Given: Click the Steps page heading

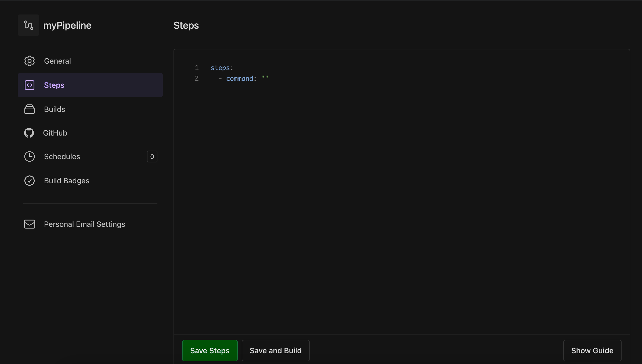Looking at the screenshot, I should 186,25.
